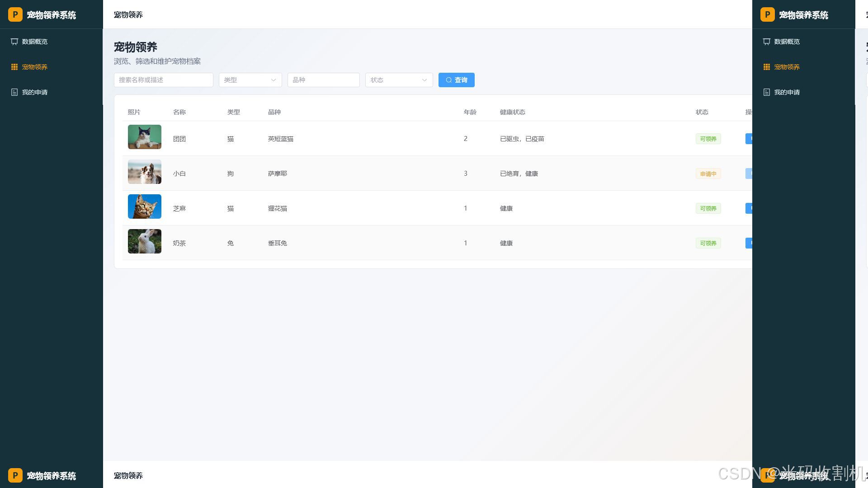Expand the 状态 filter dropdown
The image size is (868, 488).
point(399,80)
